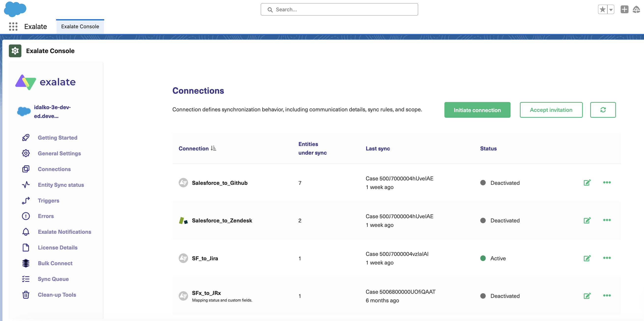Click Case 500J7000004vzlaIAI last sync text
Viewport: 644px width, 321px height.
pyautogui.click(x=397, y=254)
